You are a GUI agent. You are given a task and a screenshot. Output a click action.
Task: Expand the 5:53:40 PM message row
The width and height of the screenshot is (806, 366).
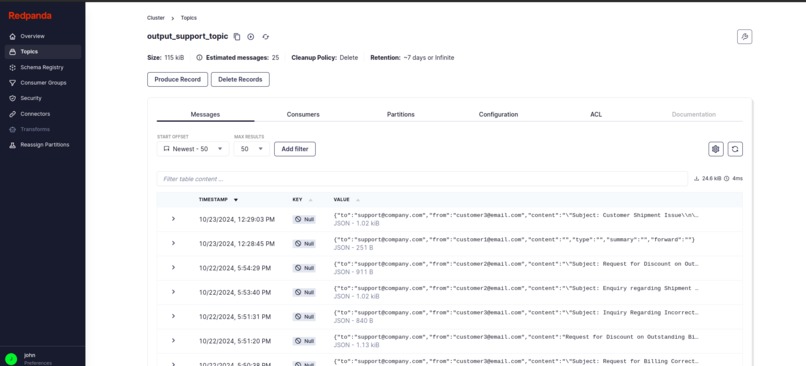coord(173,292)
